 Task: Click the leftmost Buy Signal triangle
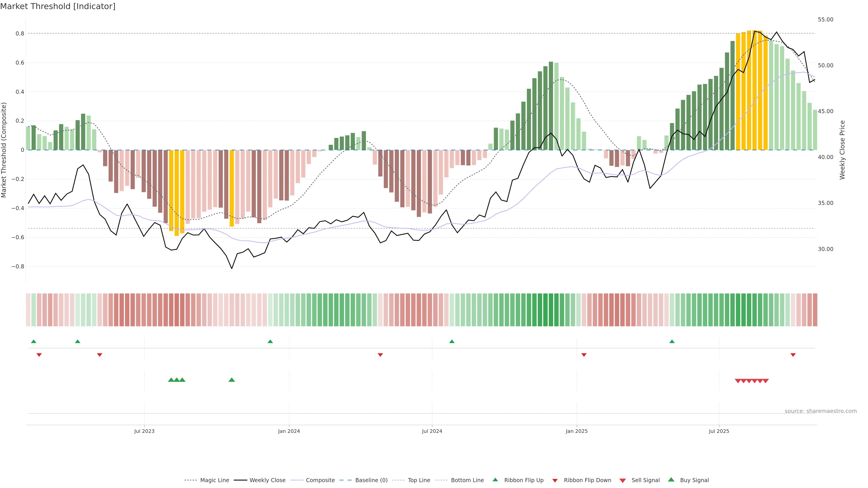[x=171, y=380]
